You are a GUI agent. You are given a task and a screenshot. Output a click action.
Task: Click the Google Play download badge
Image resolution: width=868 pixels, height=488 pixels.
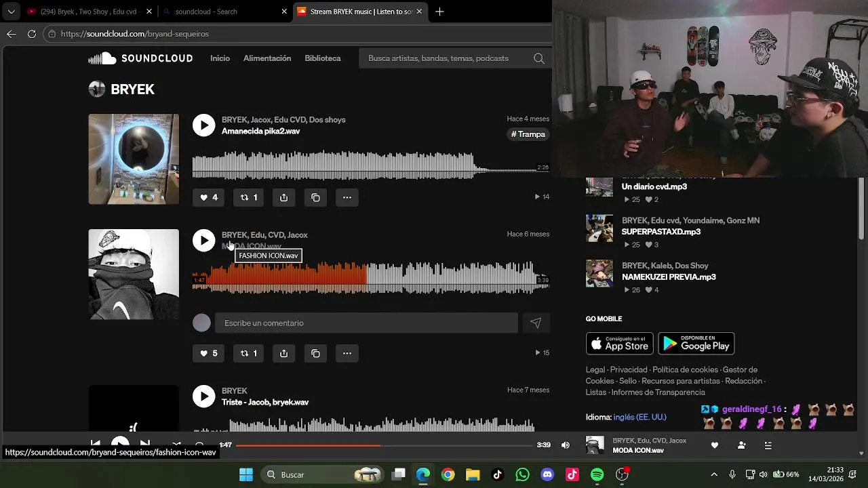click(x=696, y=344)
